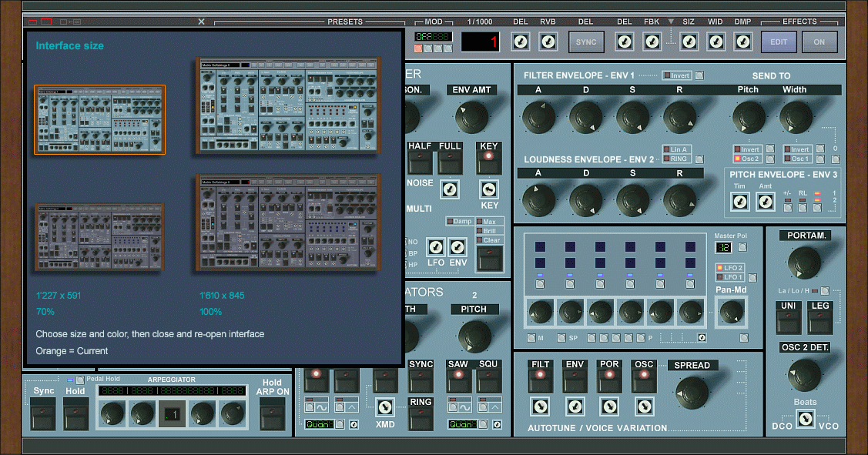Viewport: 868px width, 455px height.
Task: Close the Interface size panel
Action: tap(201, 22)
